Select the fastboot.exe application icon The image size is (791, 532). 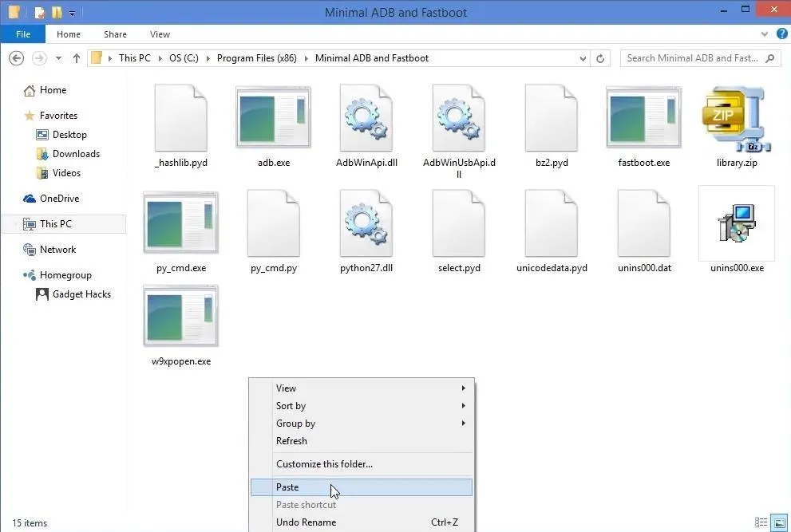(x=643, y=117)
